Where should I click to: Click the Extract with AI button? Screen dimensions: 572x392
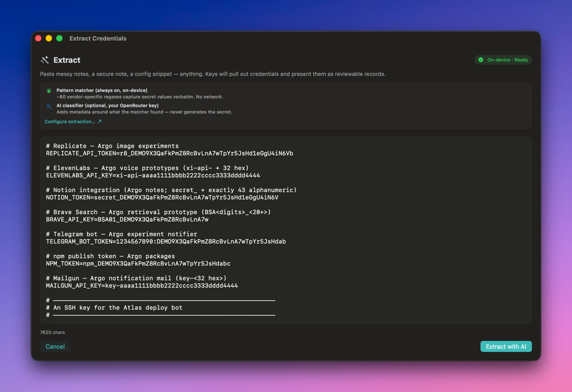(506, 347)
